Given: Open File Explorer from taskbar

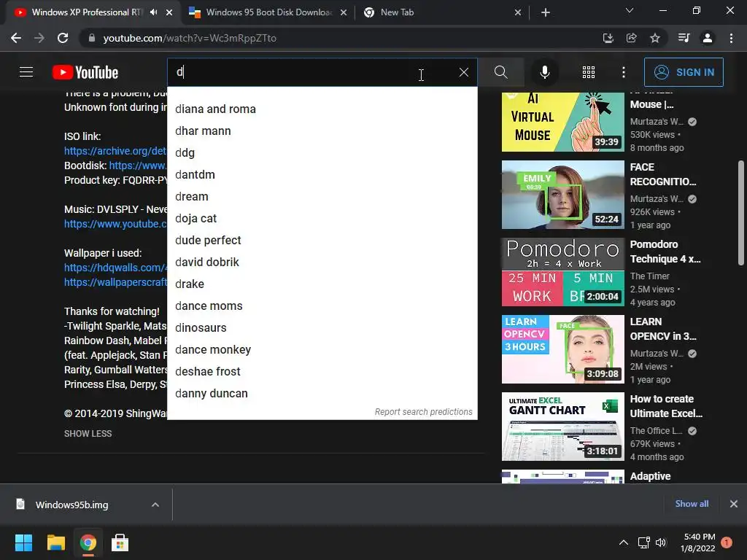Looking at the screenshot, I should pos(55,542).
